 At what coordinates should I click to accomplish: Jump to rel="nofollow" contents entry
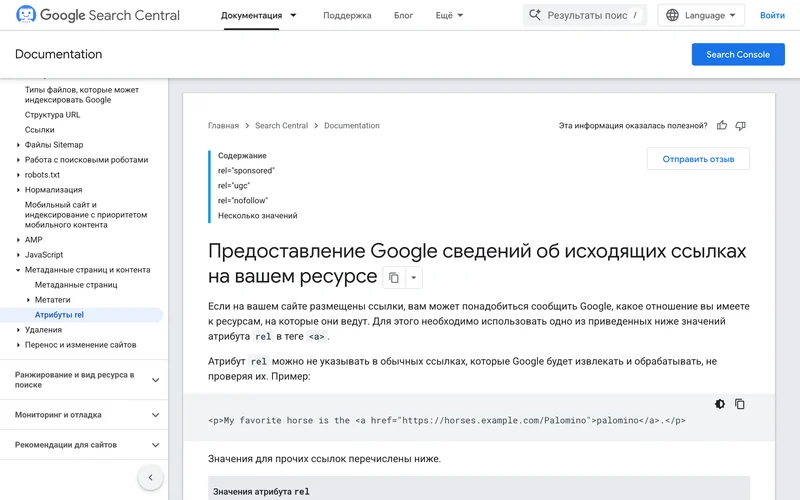[x=243, y=201]
